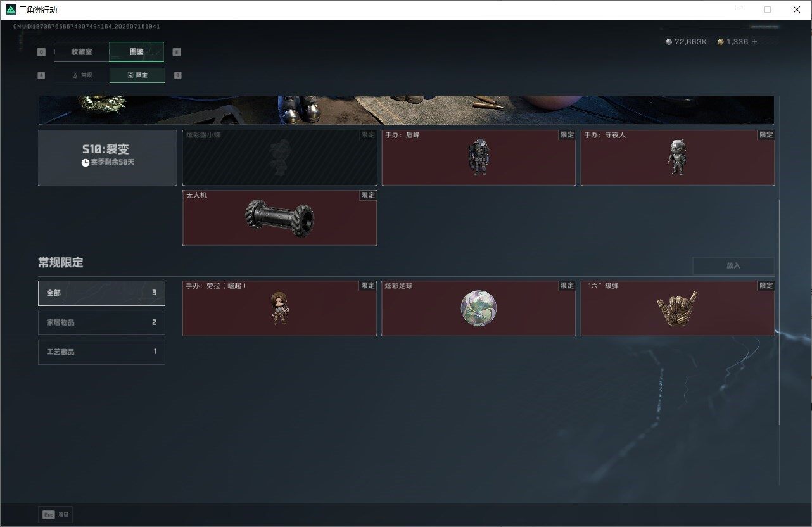Click the silver currency coin icon

669,42
